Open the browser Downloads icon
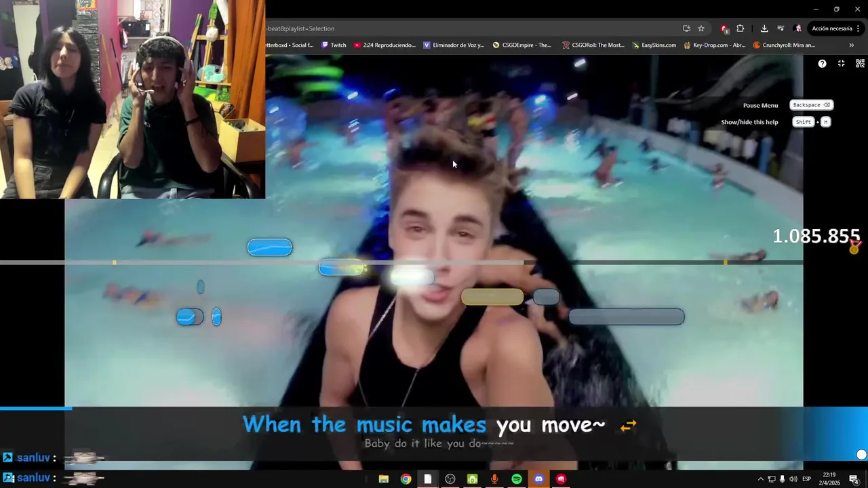The height and width of the screenshot is (488, 868). coord(764,28)
